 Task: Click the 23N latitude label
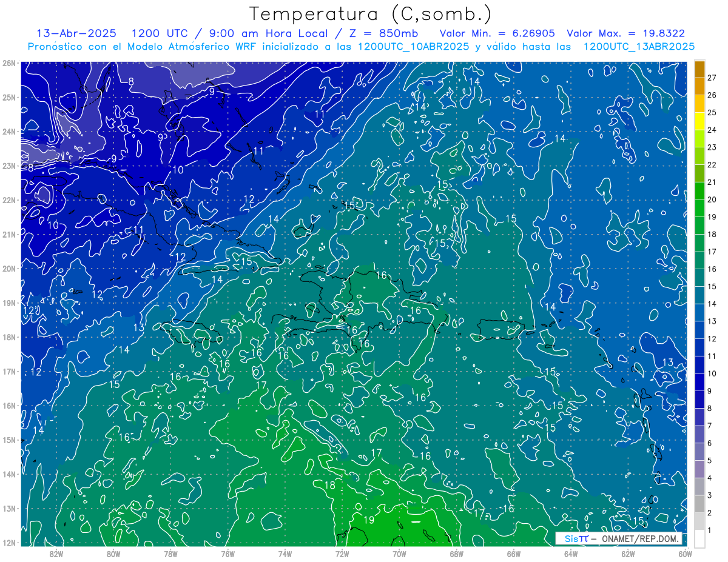(x=8, y=166)
